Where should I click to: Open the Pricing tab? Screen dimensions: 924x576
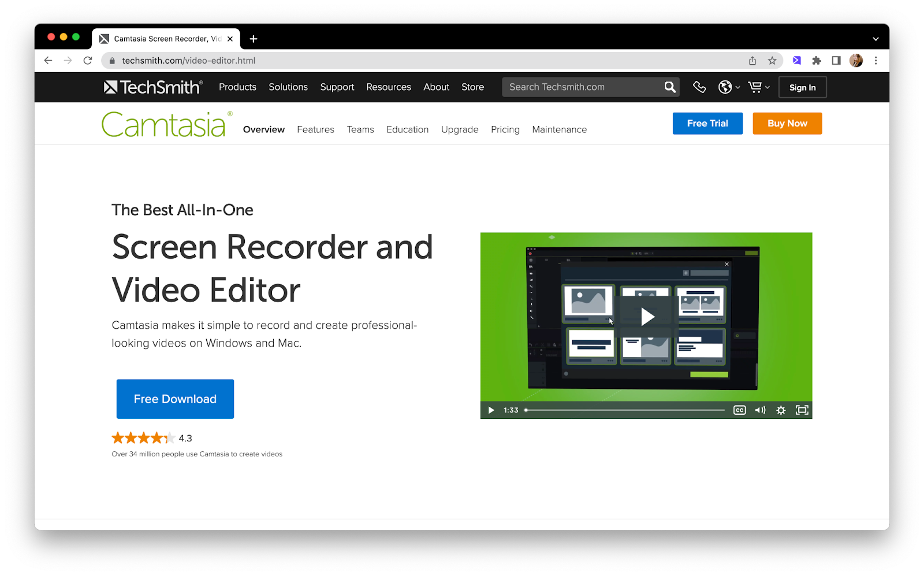(505, 130)
